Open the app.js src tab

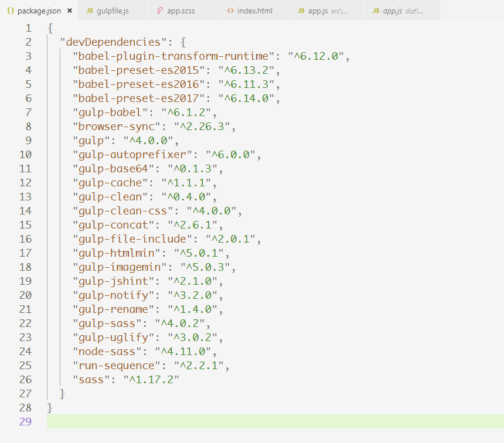326,11
